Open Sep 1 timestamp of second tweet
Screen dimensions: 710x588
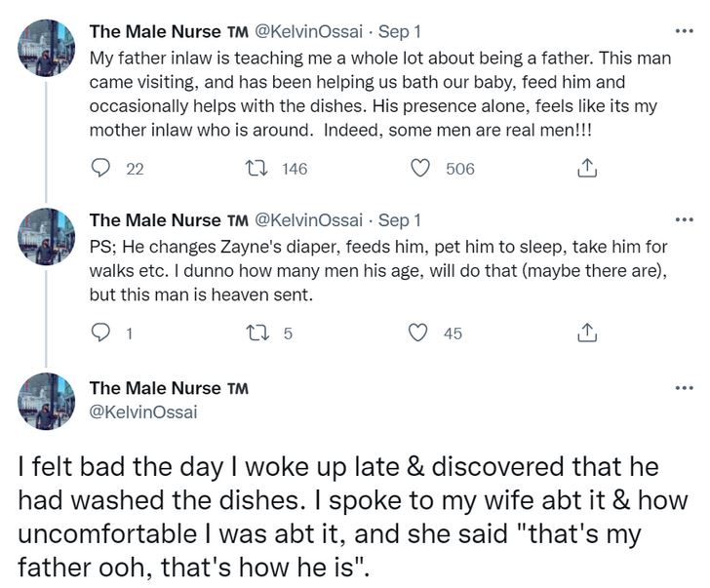(400, 220)
